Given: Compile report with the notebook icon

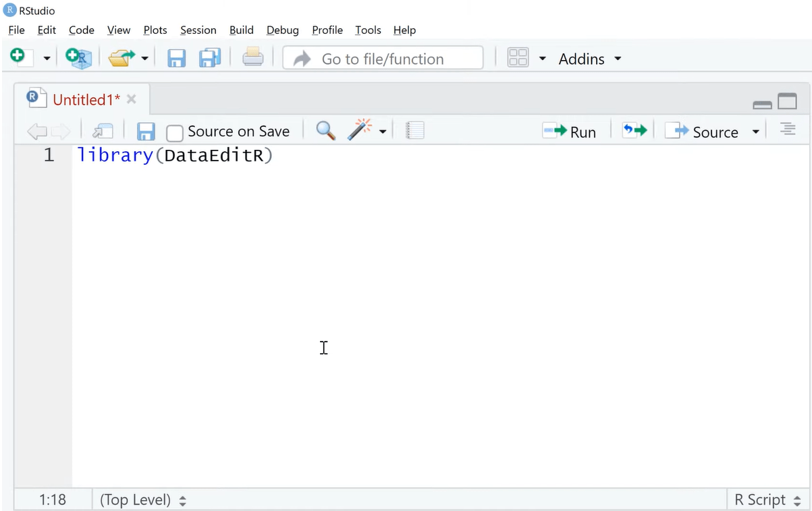Looking at the screenshot, I should [415, 130].
